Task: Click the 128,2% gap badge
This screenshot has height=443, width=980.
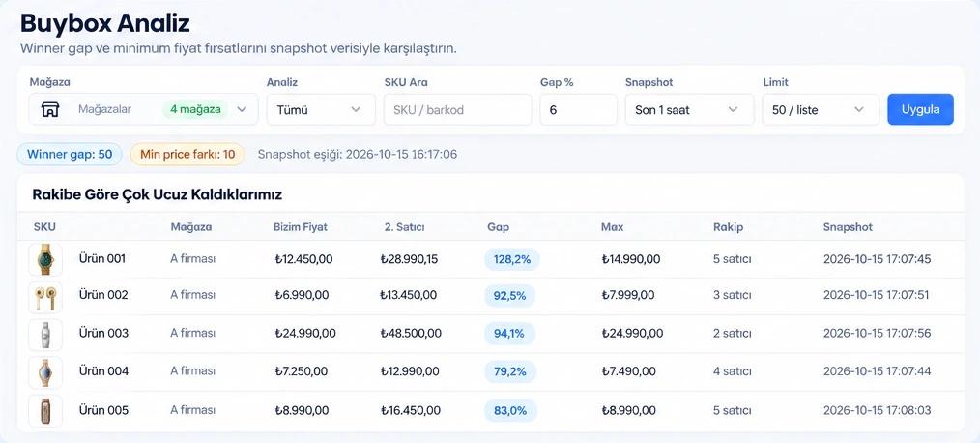Action: tap(512, 259)
